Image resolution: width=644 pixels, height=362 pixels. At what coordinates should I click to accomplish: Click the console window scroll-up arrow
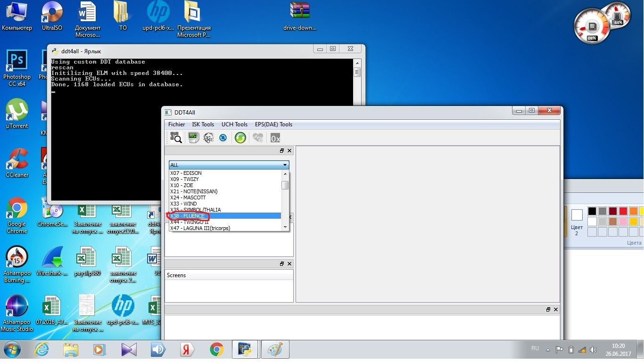[x=357, y=63]
